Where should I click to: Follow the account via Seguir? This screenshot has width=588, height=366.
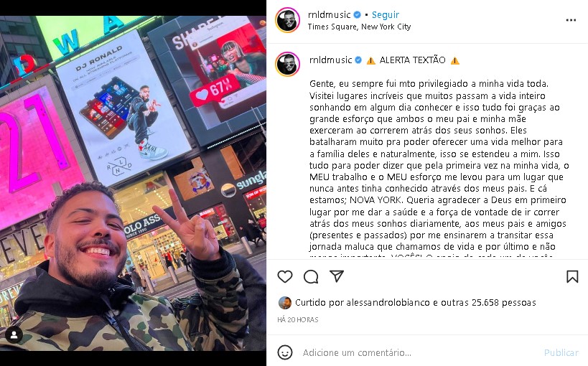(385, 14)
